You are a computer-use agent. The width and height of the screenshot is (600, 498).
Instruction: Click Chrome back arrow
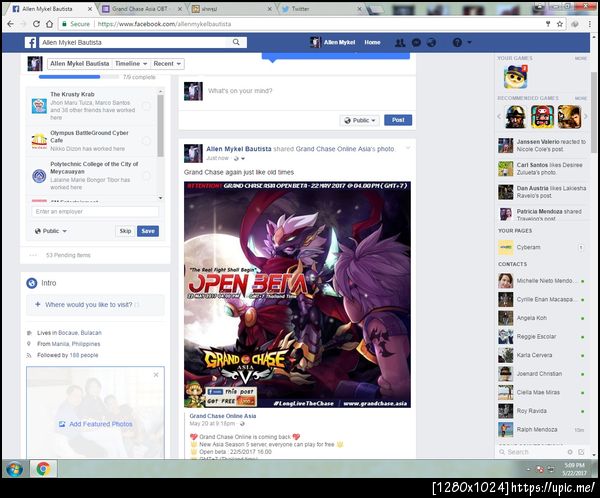pos(10,24)
